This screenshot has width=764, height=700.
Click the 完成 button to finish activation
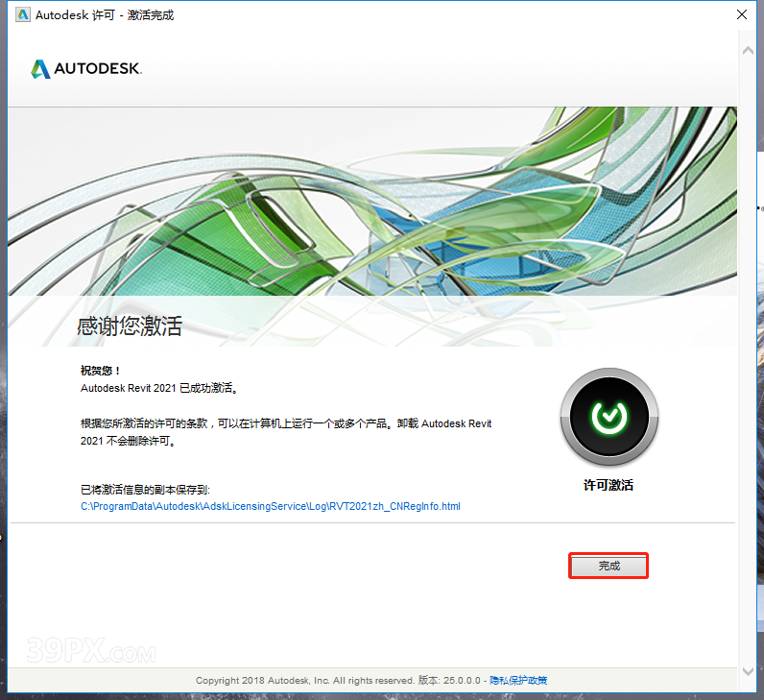609,566
